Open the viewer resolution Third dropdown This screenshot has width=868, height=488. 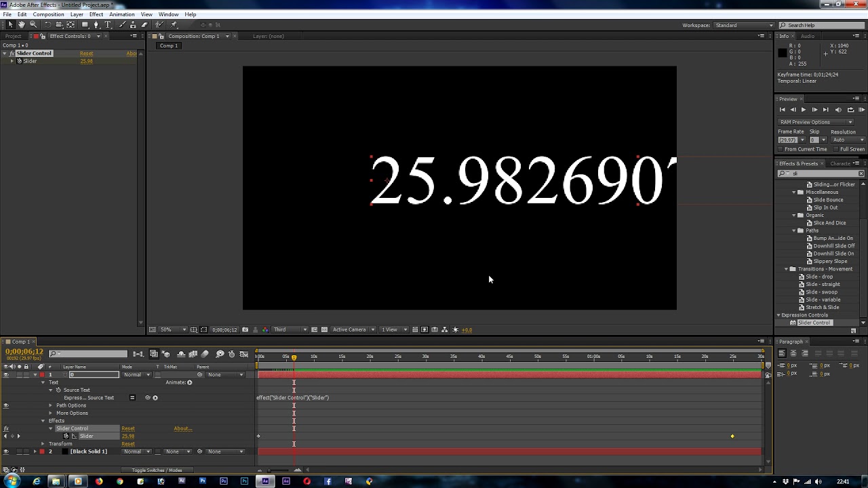tap(288, 329)
